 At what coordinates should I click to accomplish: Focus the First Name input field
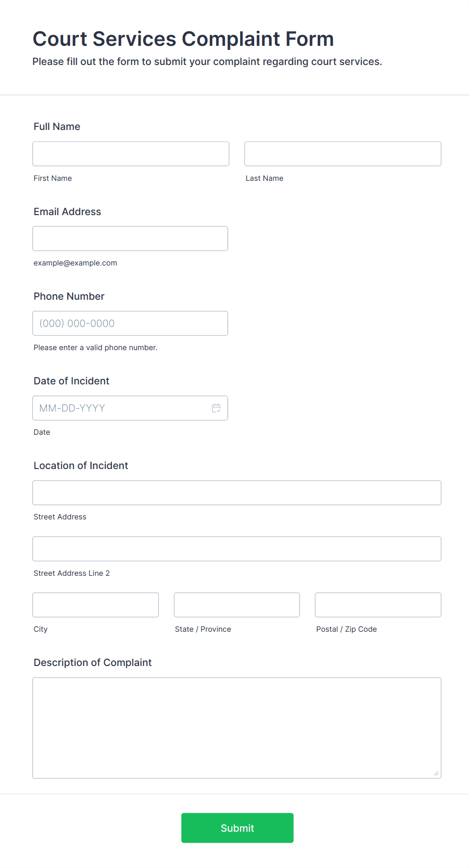tap(131, 154)
